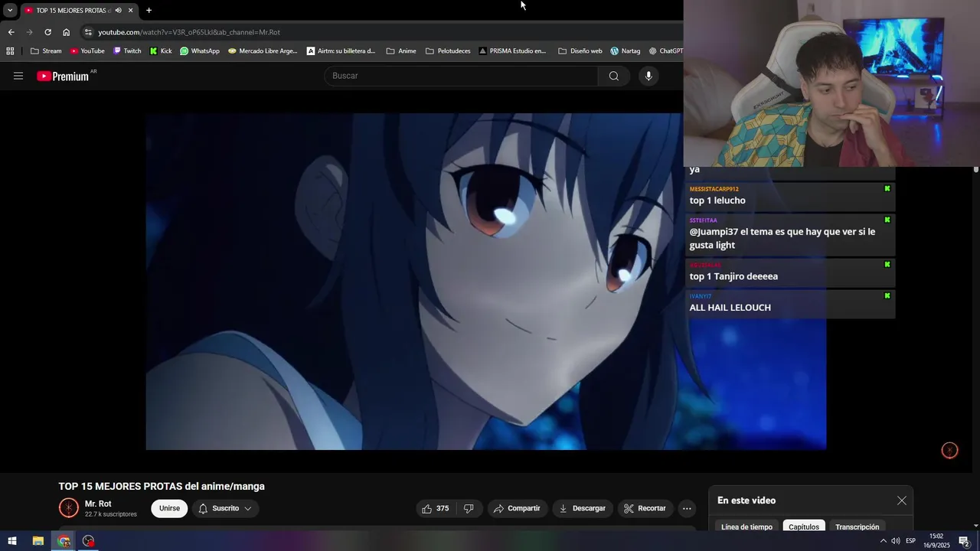Click the round orange overlay icon

(949, 450)
